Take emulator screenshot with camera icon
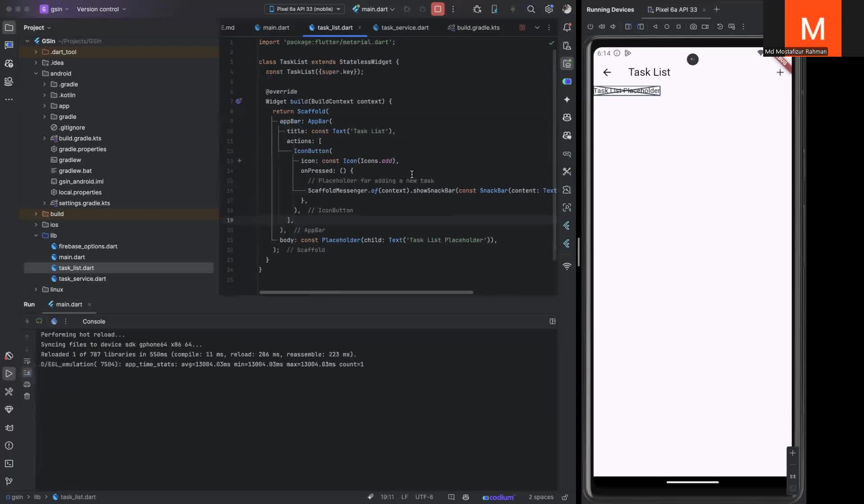Viewport: 864px width, 504px height. (693, 27)
